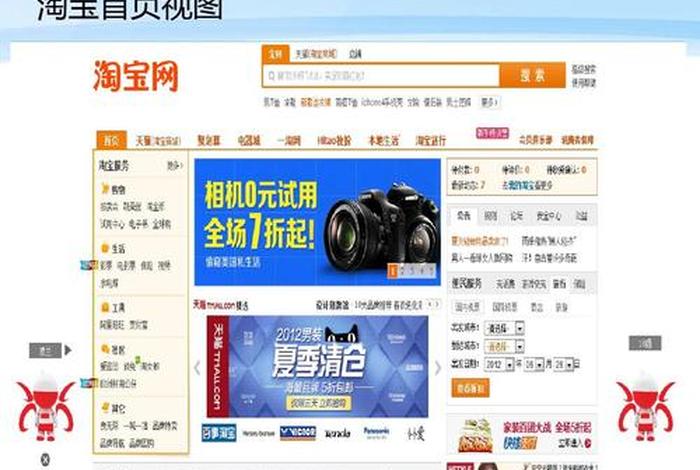Open the 电器城 navigation item
Image resolution: width=700 pixels, height=470 pixels.
tap(249, 141)
